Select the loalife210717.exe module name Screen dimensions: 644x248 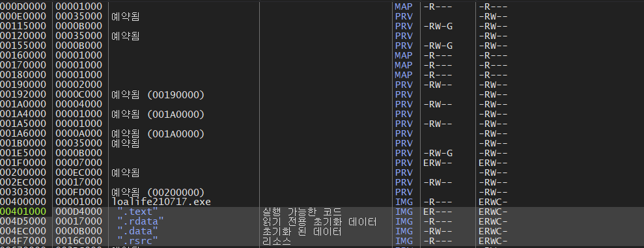161,202
